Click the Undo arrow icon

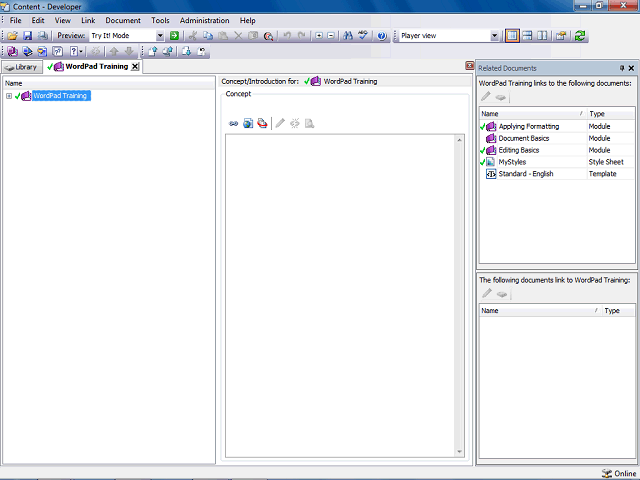(x=287, y=36)
